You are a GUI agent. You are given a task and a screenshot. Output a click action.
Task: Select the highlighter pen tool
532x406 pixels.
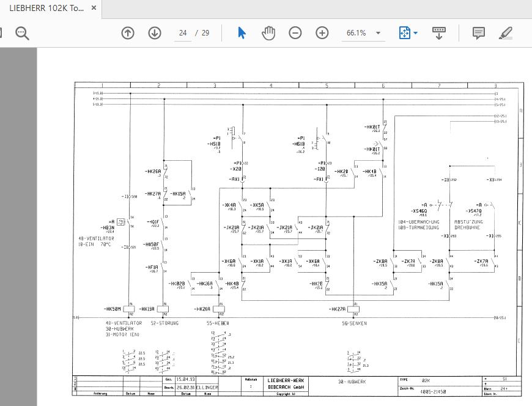[x=505, y=33]
